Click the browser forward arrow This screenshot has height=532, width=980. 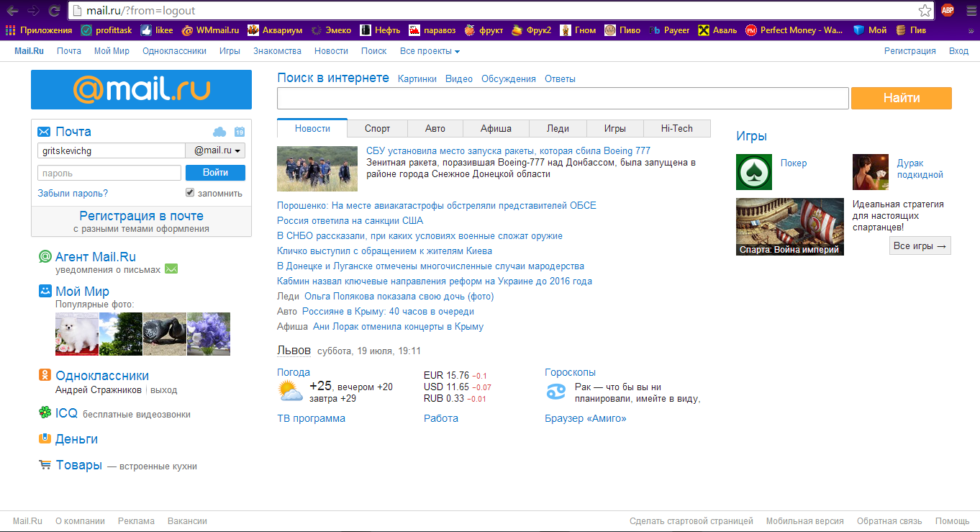pos(33,11)
